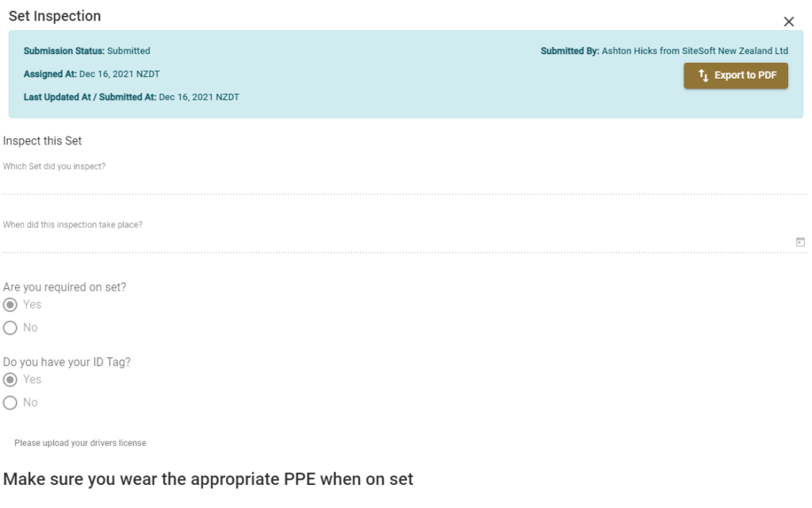Click the 'Assigned At' date line
The image size is (812, 508).
tap(92, 74)
